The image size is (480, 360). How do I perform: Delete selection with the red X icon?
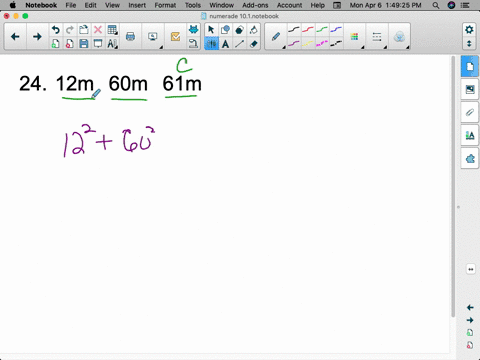click(x=98, y=30)
